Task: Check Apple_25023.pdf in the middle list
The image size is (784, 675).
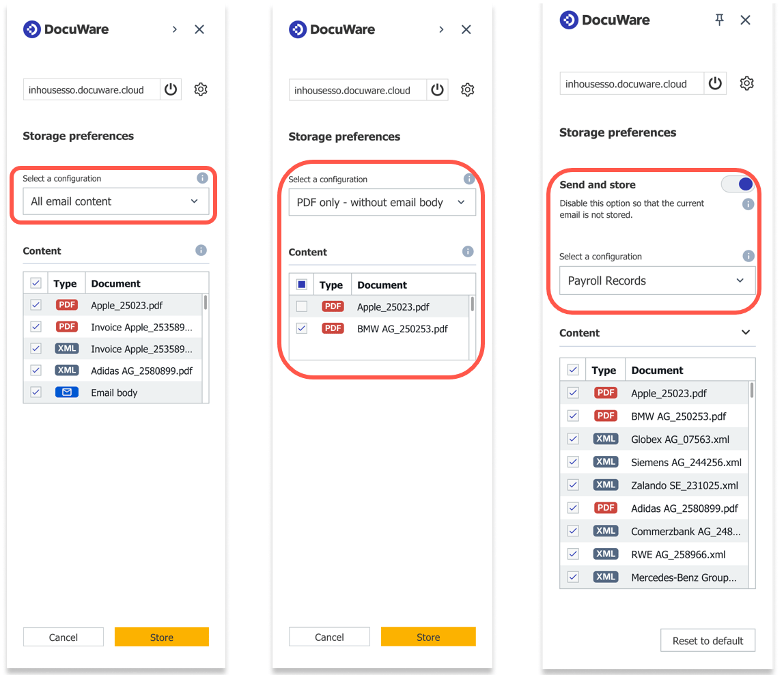Action: [302, 306]
